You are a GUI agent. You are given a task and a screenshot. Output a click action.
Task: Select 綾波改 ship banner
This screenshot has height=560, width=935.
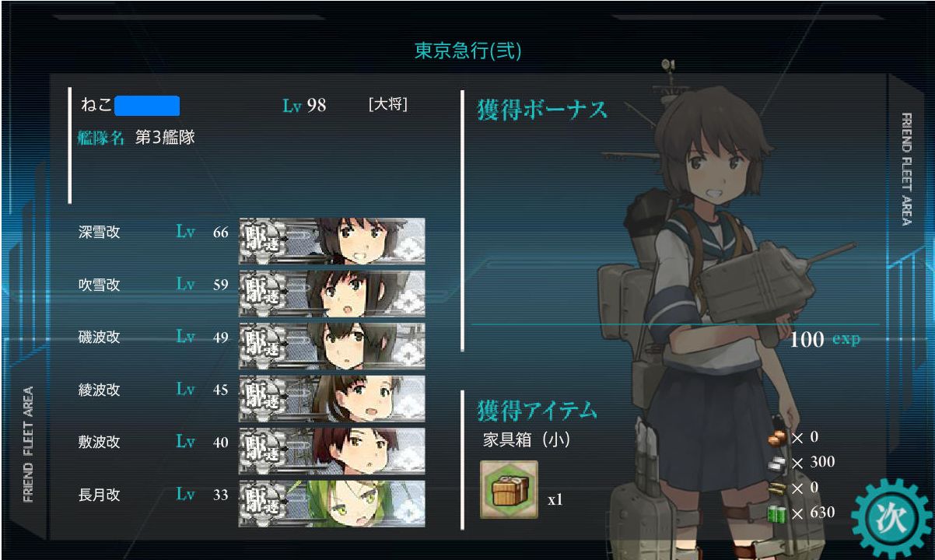pos(332,398)
